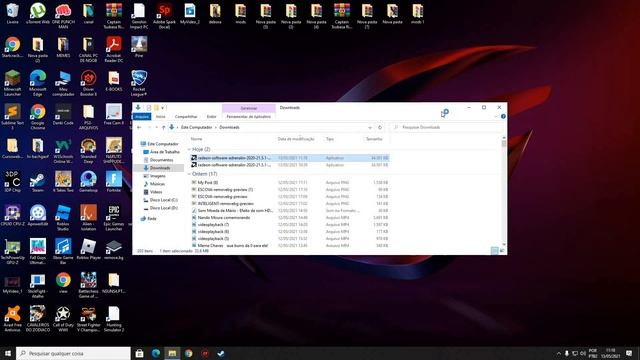Switch to the Exibir ribbon tab

coord(211,117)
